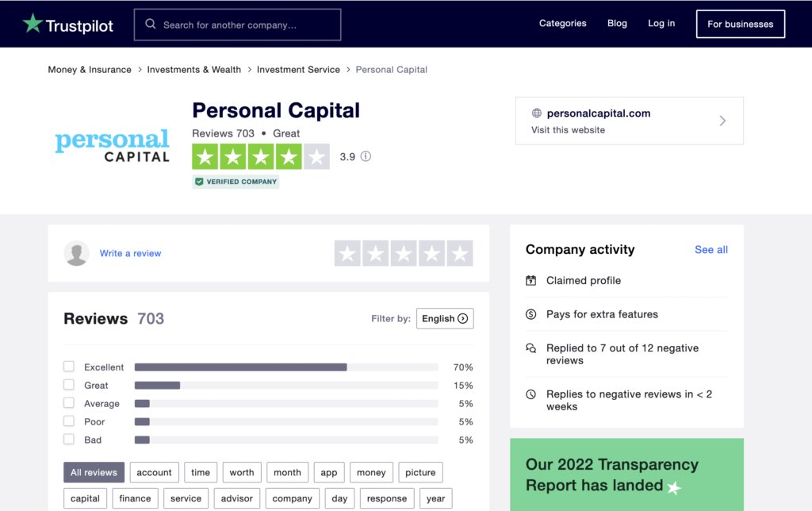Open the Investments & Wealth breadcrumb
The height and width of the screenshot is (511, 812).
pos(194,70)
